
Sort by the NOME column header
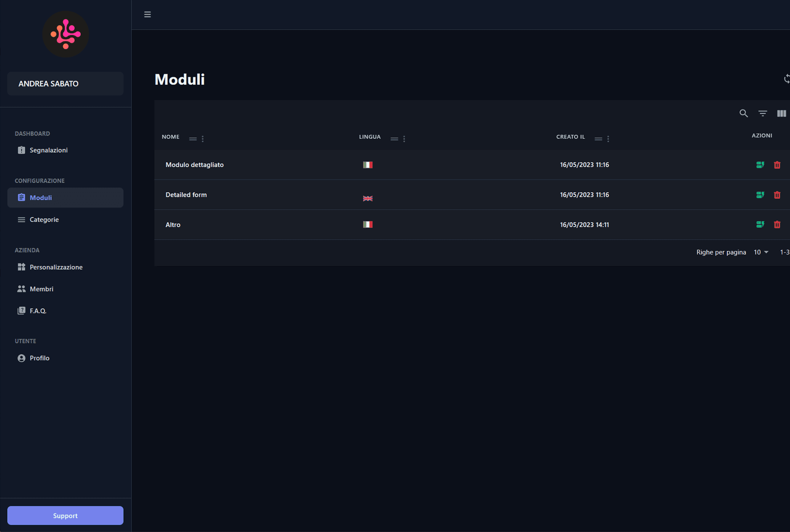tap(170, 137)
